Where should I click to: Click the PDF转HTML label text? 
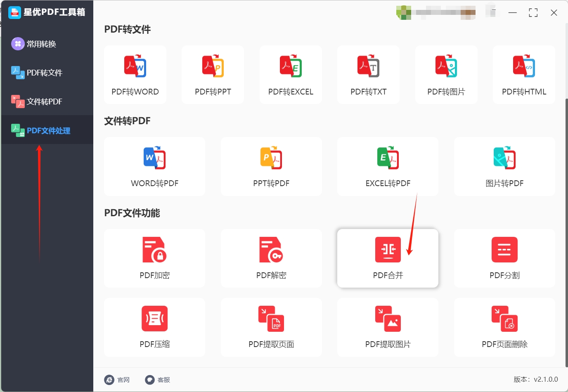[524, 92]
